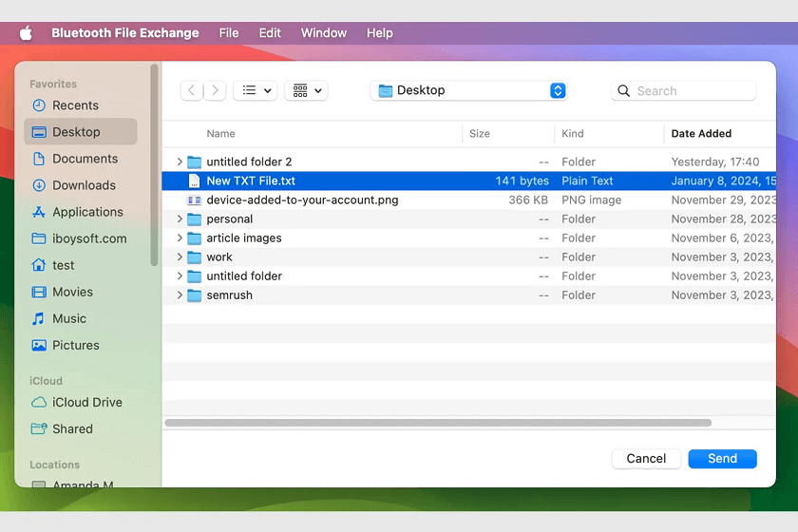Open the Help menu
The width and height of the screenshot is (798, 532).
click(x=380, y=33)
